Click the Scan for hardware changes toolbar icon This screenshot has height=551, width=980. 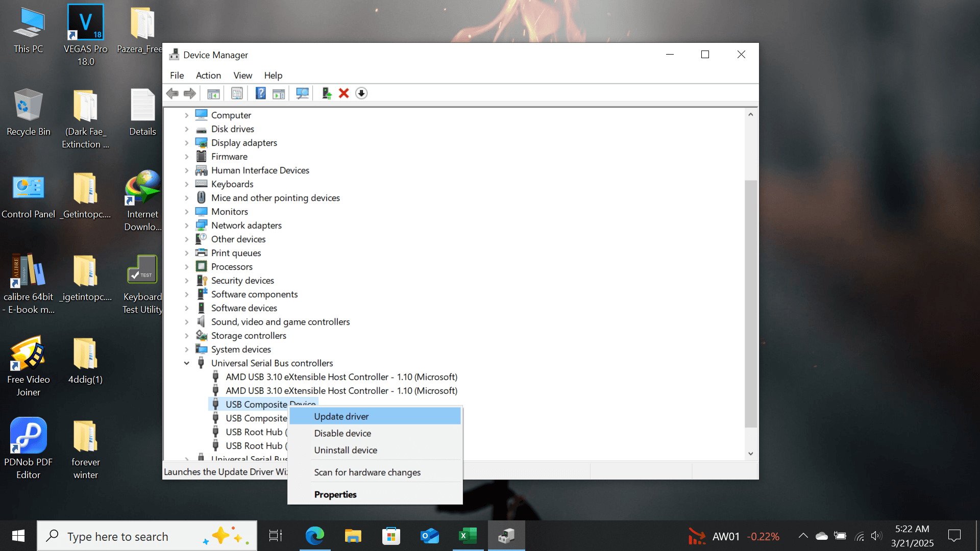302,93
